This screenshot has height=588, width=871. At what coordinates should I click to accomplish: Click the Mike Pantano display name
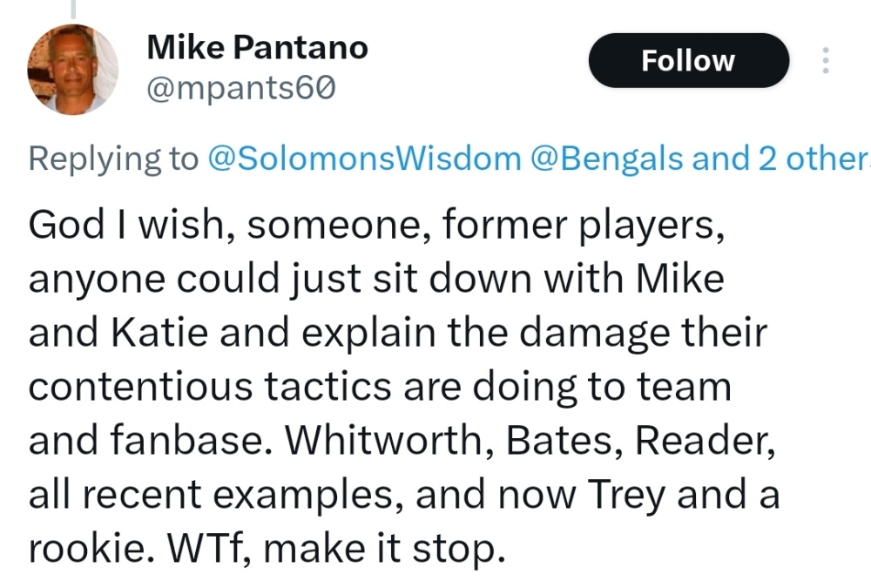257,47
